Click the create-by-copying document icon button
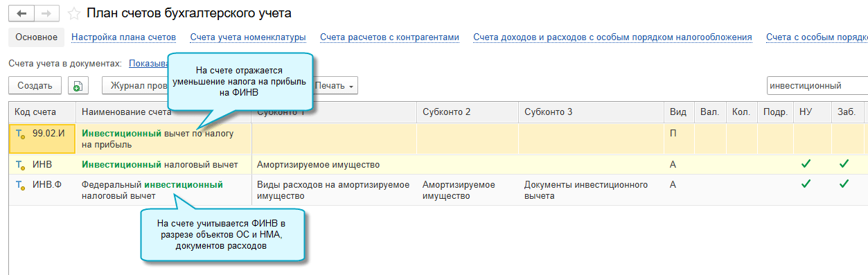The height and width of the screenshot is (275, 868). [x=78, y=86]
